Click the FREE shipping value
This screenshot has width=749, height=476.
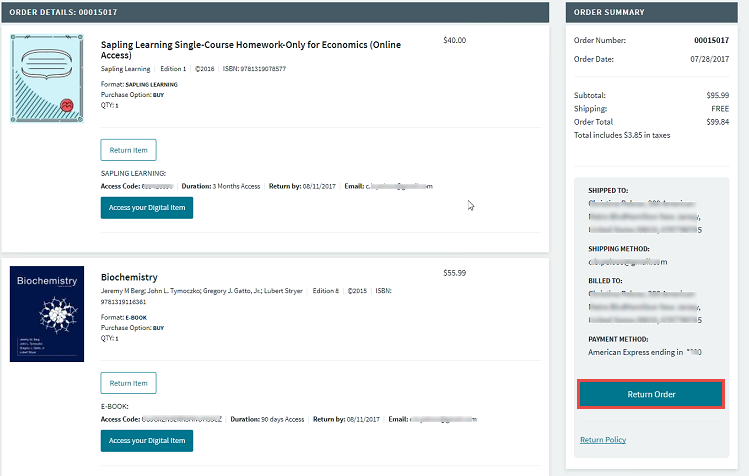pyautogui.click(x=719, y=108)
